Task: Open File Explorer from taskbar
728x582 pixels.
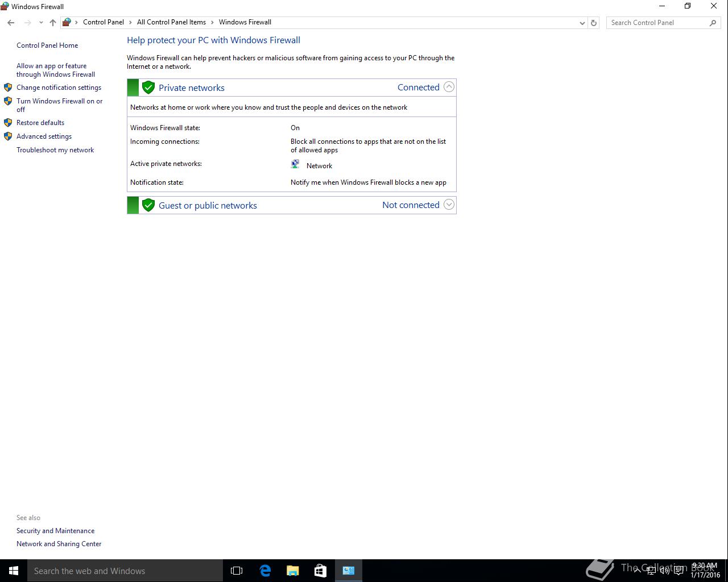Action: (293, 571)
